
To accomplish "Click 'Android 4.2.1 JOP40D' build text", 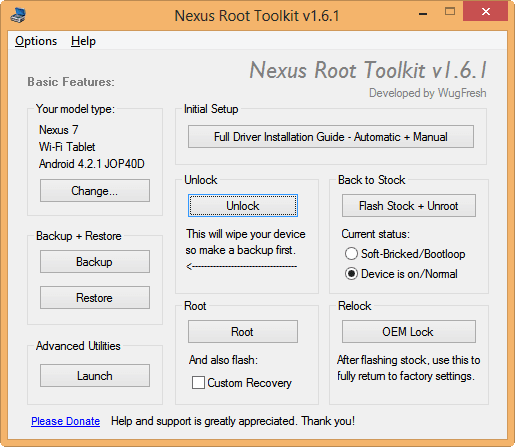I will point(92,164).
